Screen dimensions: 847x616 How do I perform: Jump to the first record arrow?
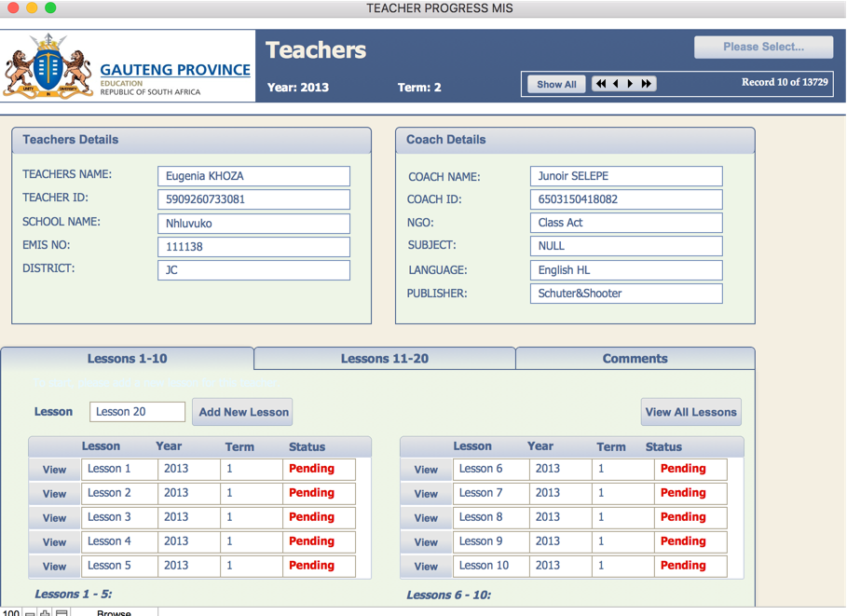[x=601, y=84]
